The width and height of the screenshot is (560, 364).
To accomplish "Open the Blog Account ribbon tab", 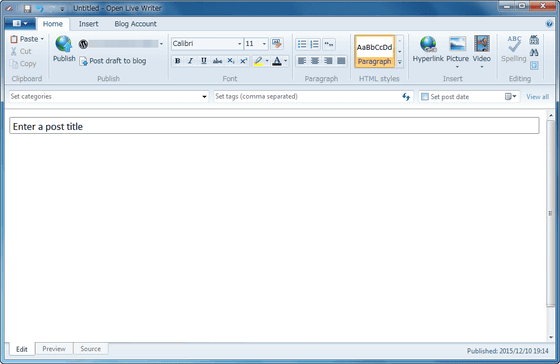I will click(135, 24).
